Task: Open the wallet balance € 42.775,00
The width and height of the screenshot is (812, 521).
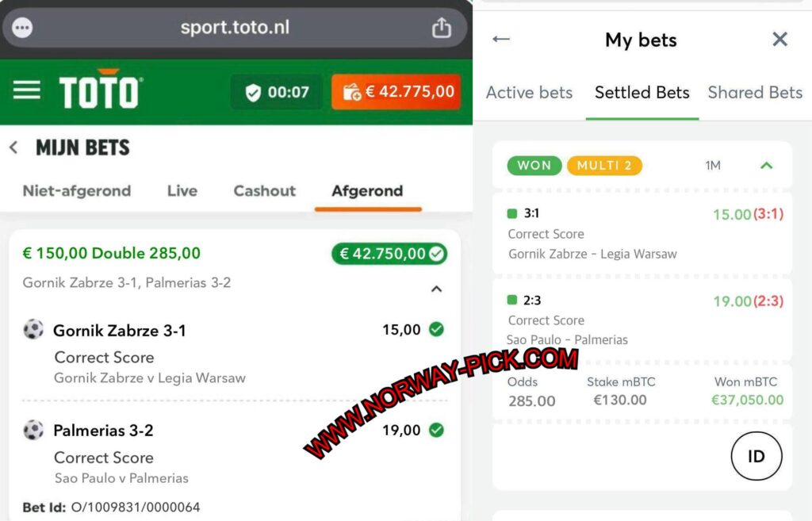Action: [396, 92]
